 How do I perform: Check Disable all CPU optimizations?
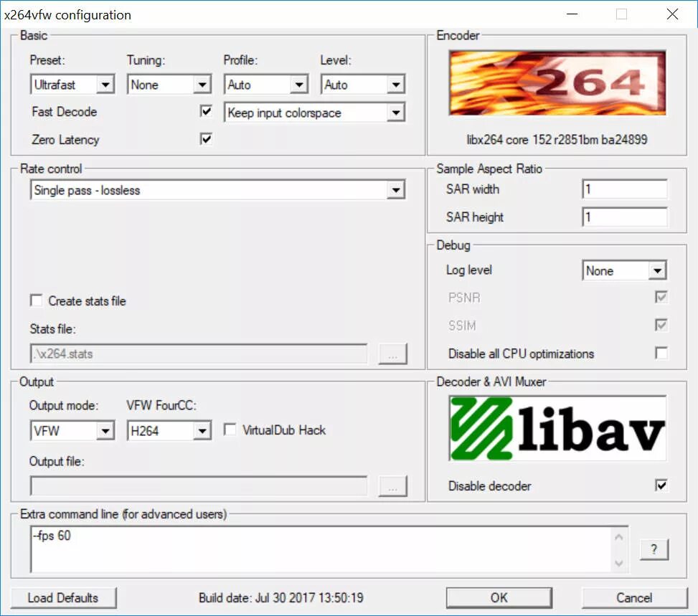coord(661,354)
